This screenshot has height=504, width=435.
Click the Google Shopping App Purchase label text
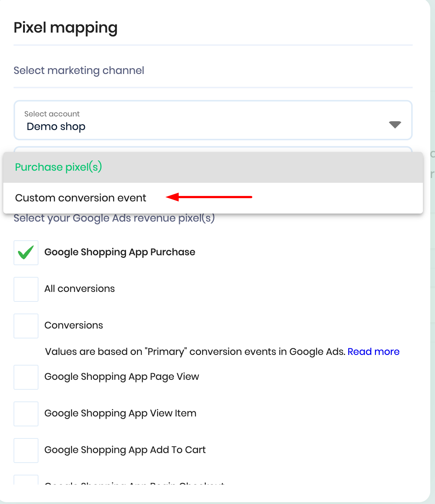pos(120,252)
